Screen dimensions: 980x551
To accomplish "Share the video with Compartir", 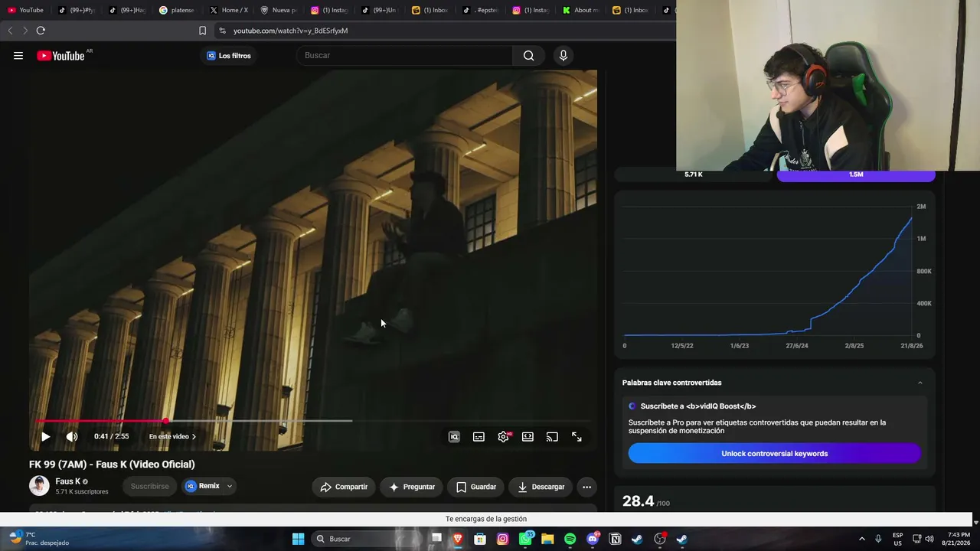I will tap(344, 487).
